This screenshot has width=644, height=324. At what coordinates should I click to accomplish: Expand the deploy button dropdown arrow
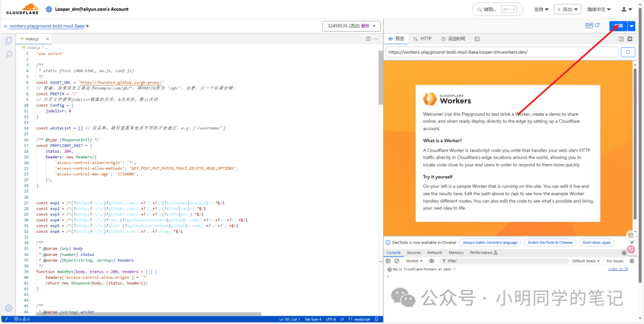[631, 26]
